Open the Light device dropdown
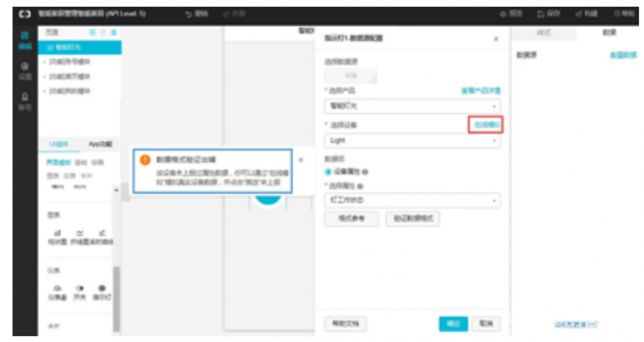 tap(413, 141)
